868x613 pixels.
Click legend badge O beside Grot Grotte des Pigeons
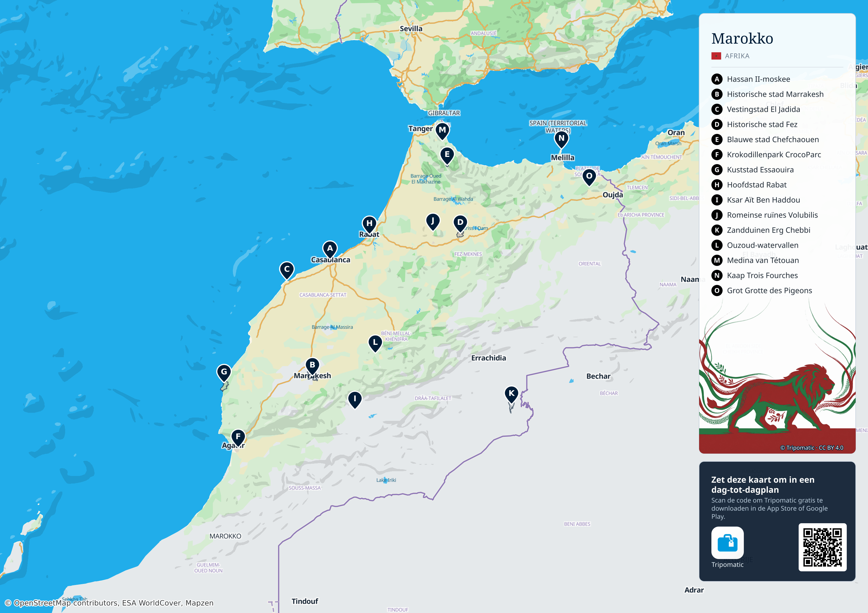(717, 291)
